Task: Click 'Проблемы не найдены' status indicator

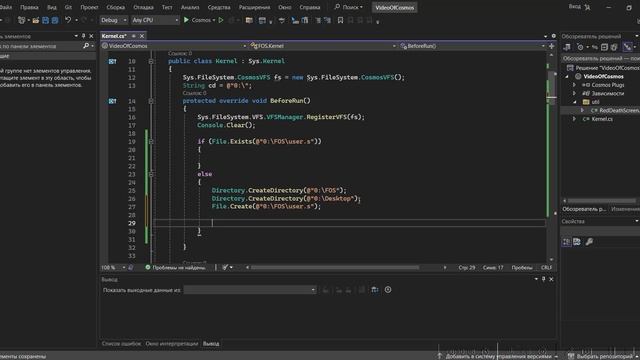Action: 176,268
